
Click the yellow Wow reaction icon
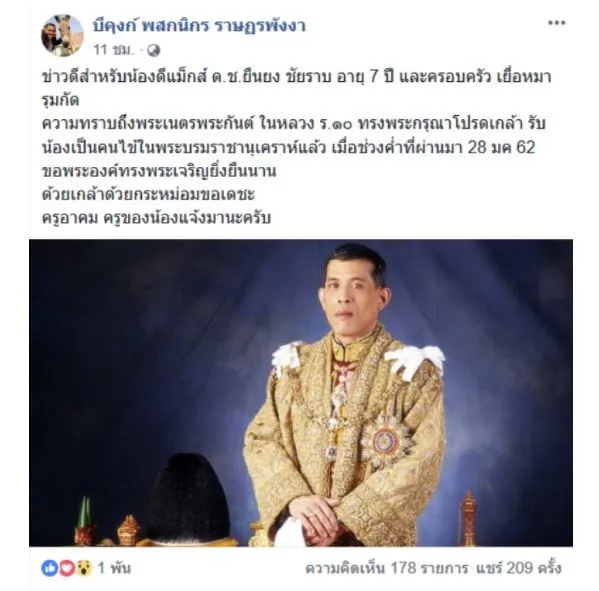[x=84, y=568]
